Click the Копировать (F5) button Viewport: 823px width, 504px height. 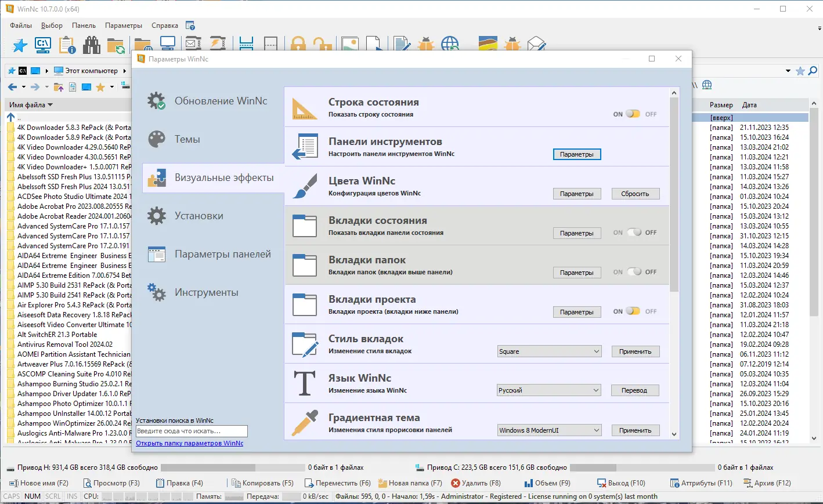263,483
